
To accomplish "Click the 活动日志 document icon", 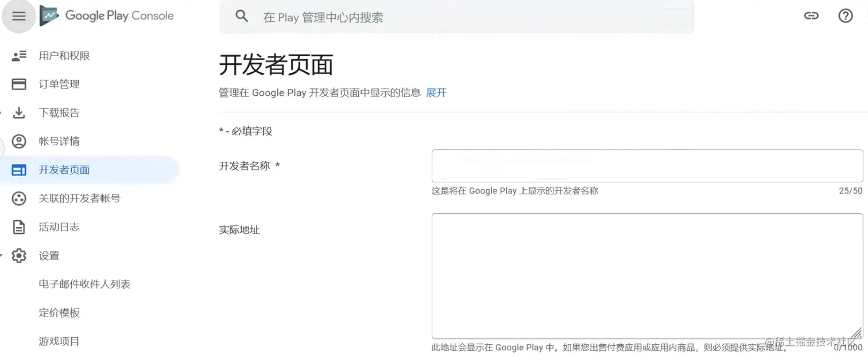I will (x=19, y=227).
